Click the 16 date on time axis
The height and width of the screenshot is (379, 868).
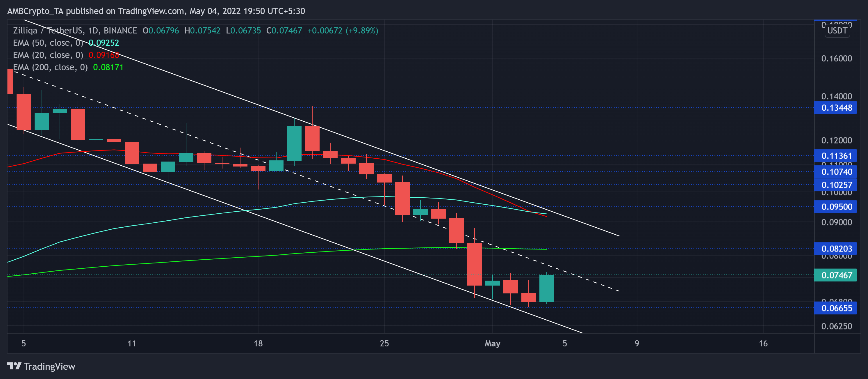coord(763,343)
